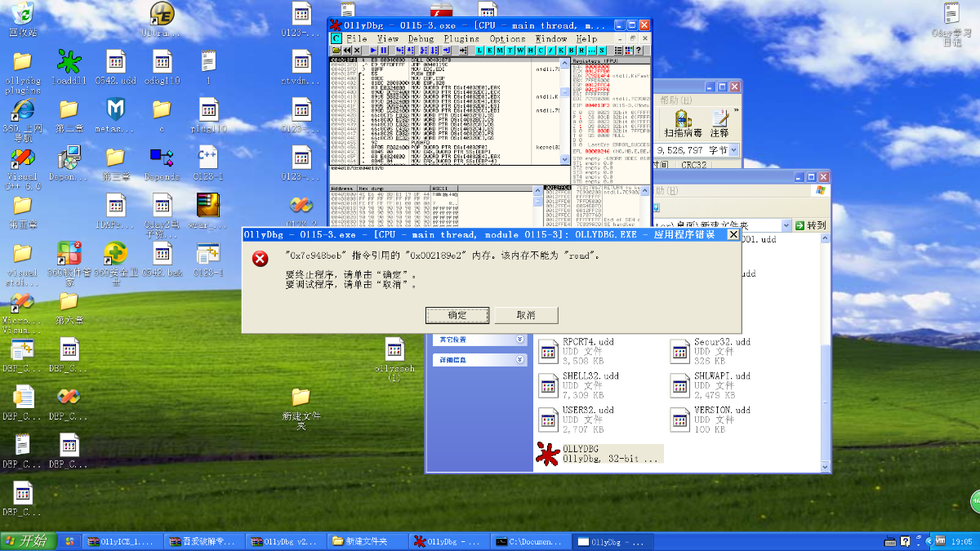This screenshot has height=551, width=980.
Task: Click the 开始 Start button
Action: [x=27, y=541]
